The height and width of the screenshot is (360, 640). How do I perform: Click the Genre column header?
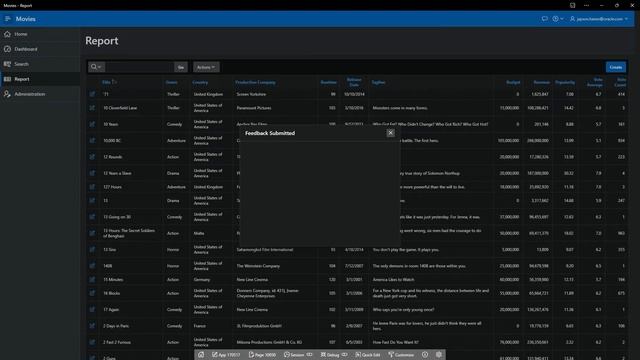click(x=171, y=82)
